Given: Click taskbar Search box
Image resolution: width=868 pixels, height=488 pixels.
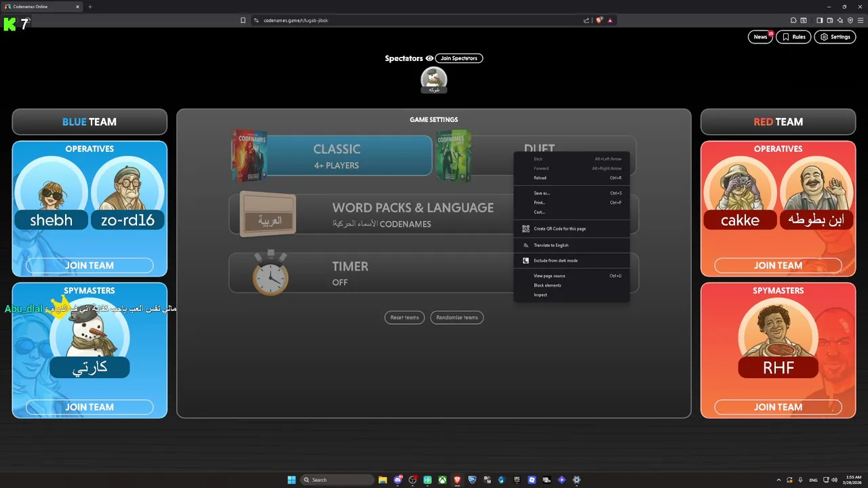Looking at the screenshot, I should pos(337,480).
